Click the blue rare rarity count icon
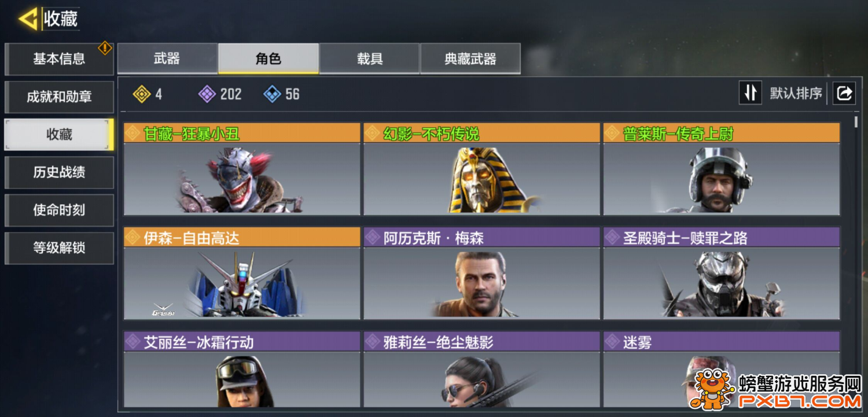 coord(272,94)
